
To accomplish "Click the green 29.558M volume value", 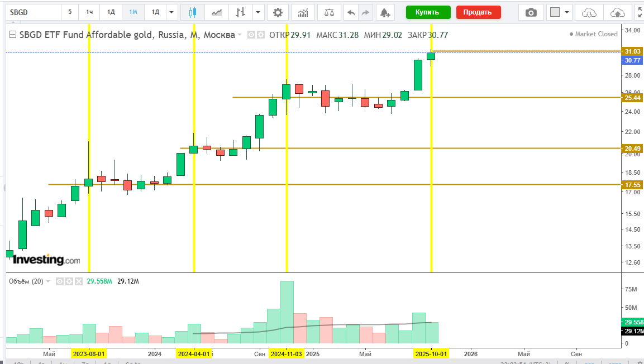I will 99,281.
